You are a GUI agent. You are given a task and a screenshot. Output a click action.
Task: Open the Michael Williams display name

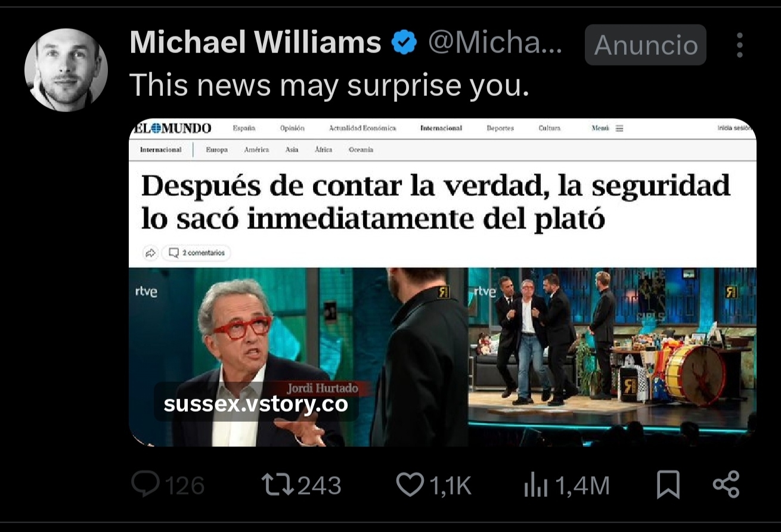coord(255,43)
